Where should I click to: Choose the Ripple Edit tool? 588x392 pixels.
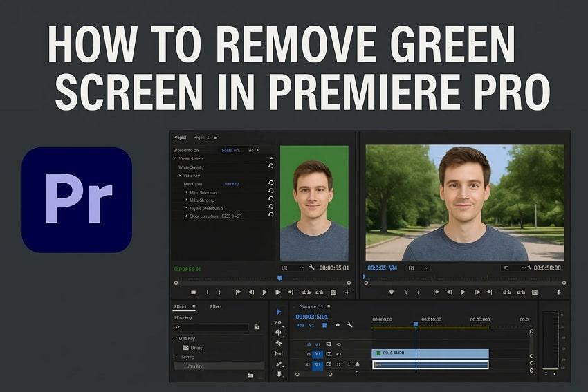click(x=278, y=333)
